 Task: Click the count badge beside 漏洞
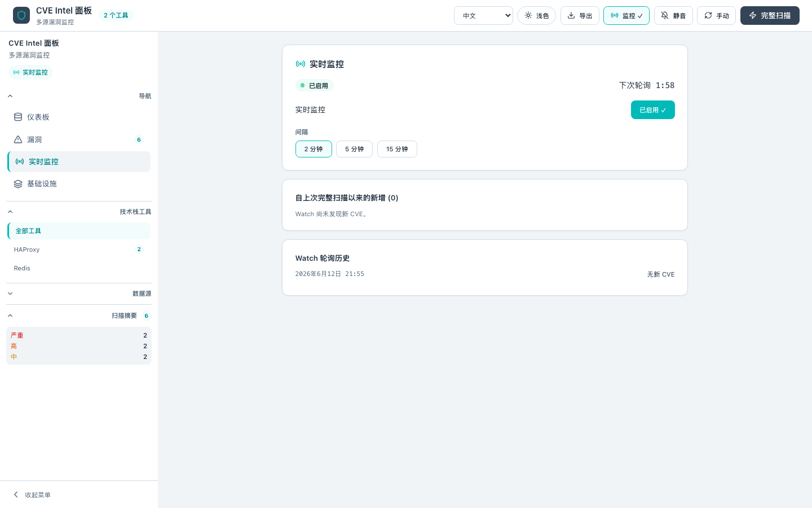[139, 139]
